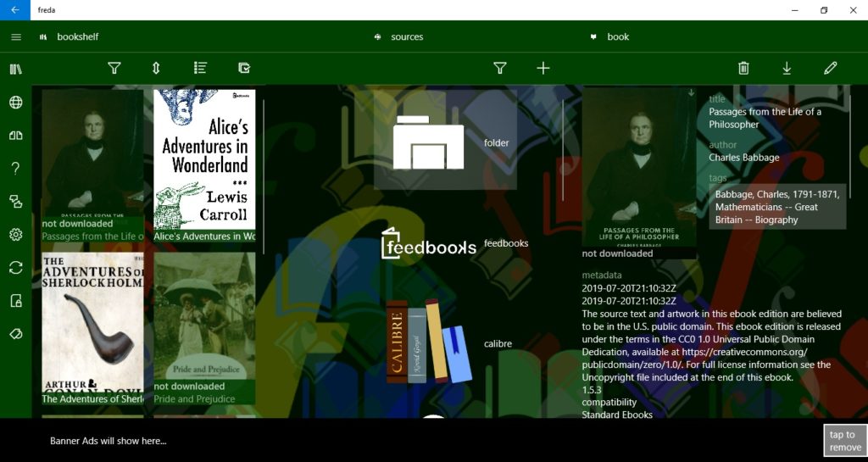Select the book tab header
Screen dimensions: 868x462
click(x=609, y=37)
